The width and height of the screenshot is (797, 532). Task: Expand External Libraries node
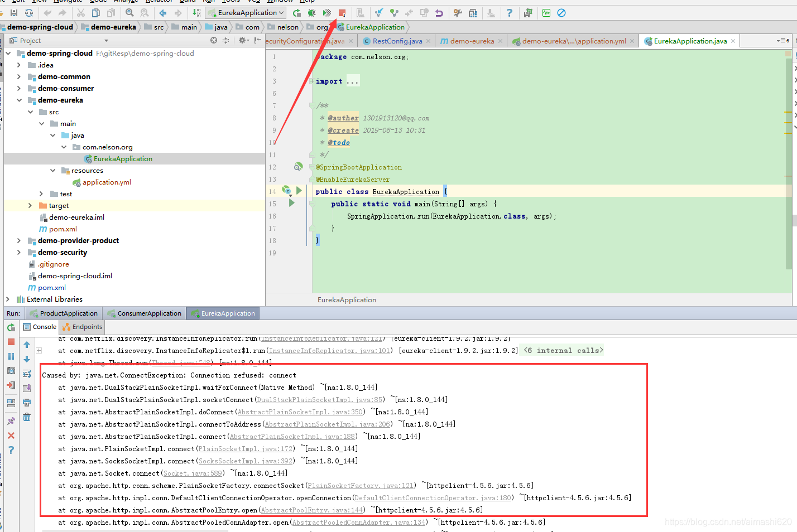pyautogui.click(x=8, y=299)
